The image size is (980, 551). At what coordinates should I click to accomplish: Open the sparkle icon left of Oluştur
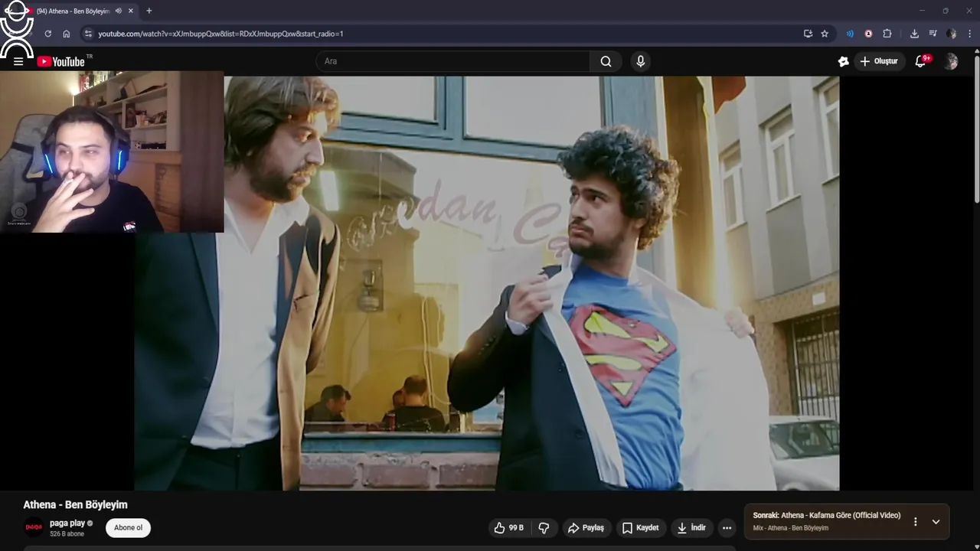click(843, 61)
